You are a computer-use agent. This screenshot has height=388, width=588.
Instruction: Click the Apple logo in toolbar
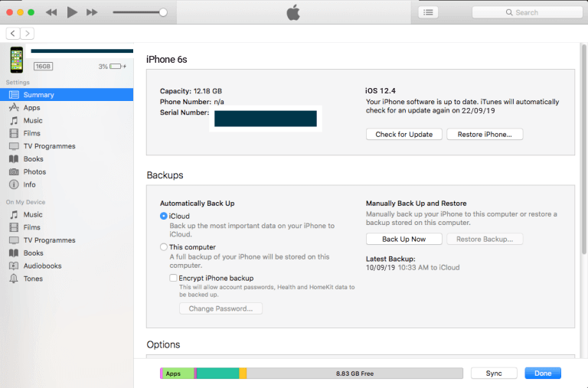coord(293,12)
